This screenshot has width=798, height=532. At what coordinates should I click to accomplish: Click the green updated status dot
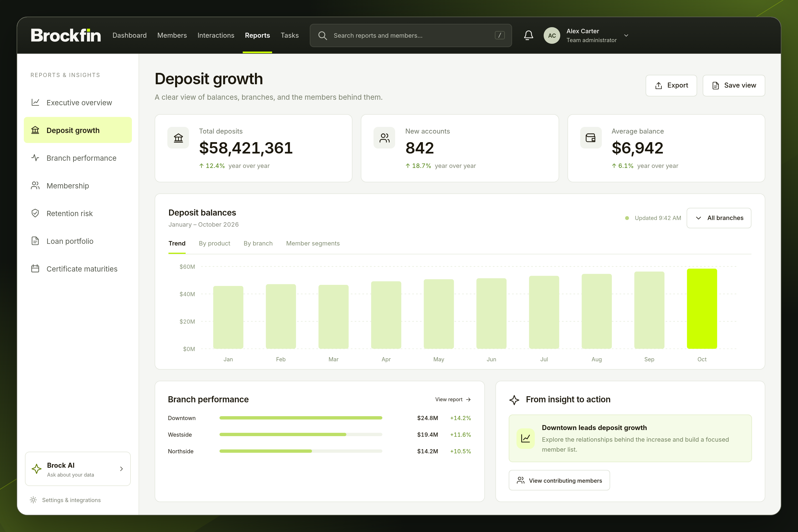click(627, 218)
